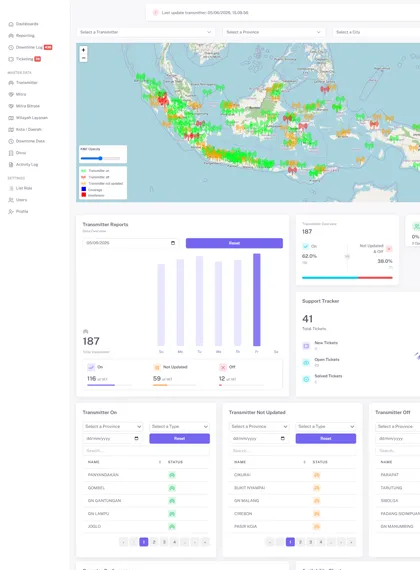
Task: Zoom in on the map
Action: pyautogui.click(x=84, y=50)
